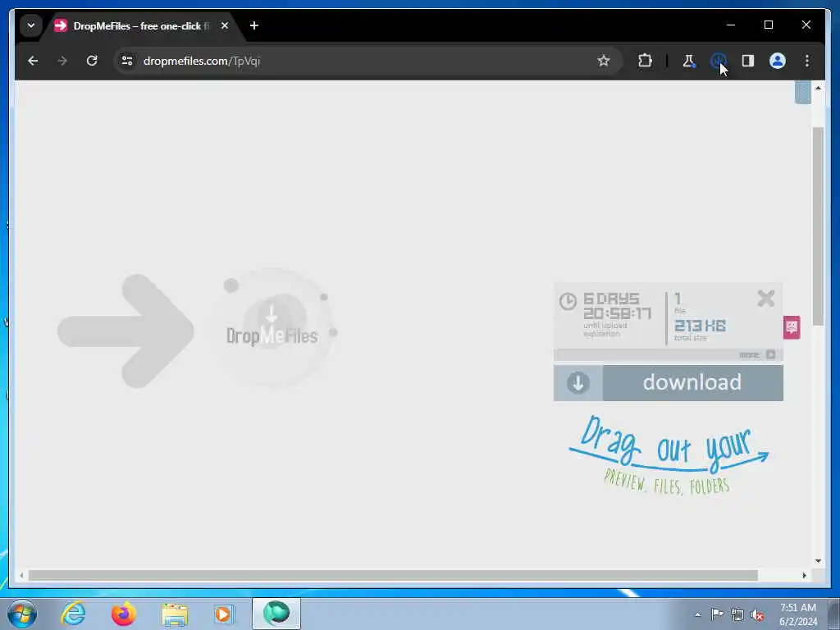The height and width of the screenshot is (630, 840).
Task: Click the clock expiration icon
Action: [568, 301]
